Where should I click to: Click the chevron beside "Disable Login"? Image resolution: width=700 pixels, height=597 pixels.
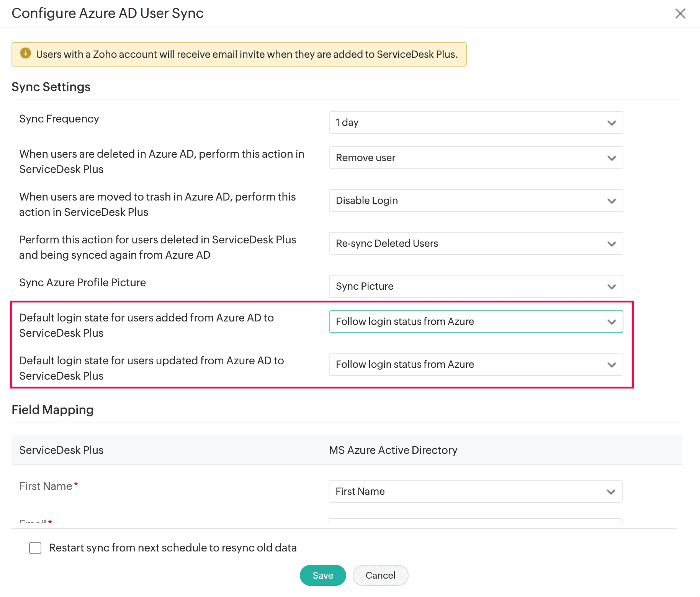coord(612,201)
